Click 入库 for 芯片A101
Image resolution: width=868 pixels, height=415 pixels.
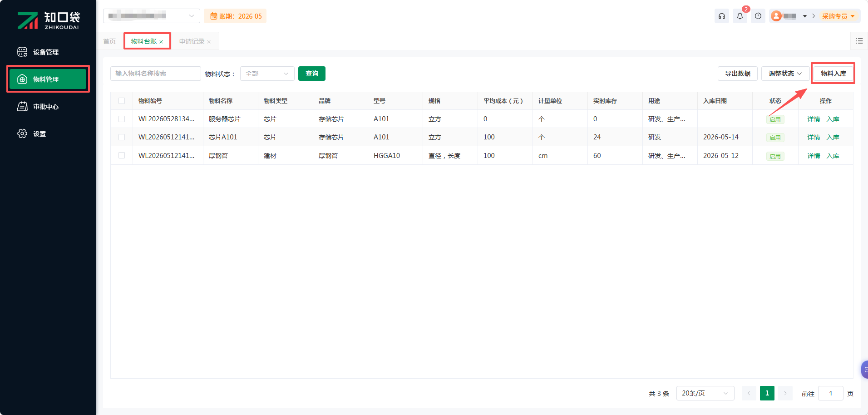click(x=833, y=137)
